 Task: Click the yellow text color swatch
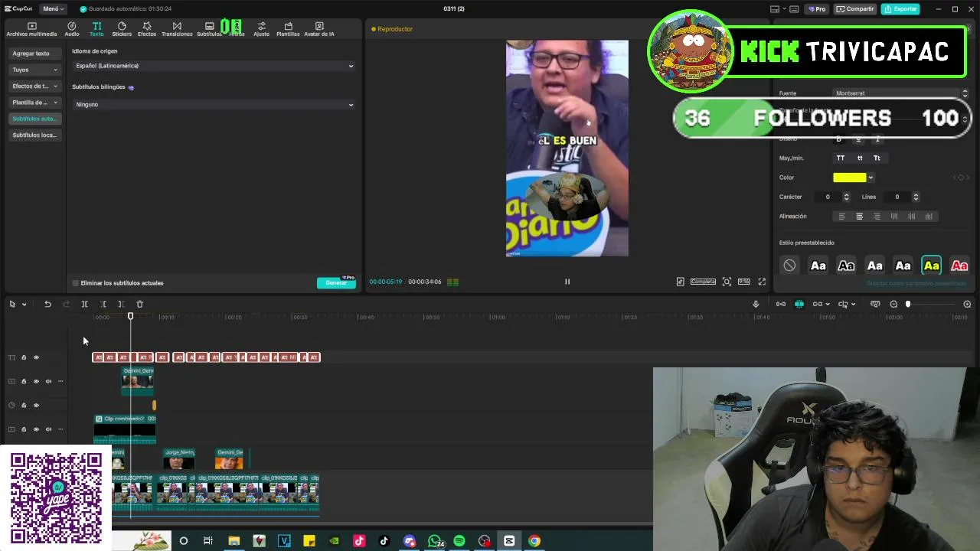pyautogui.click(x=849, y=178)
